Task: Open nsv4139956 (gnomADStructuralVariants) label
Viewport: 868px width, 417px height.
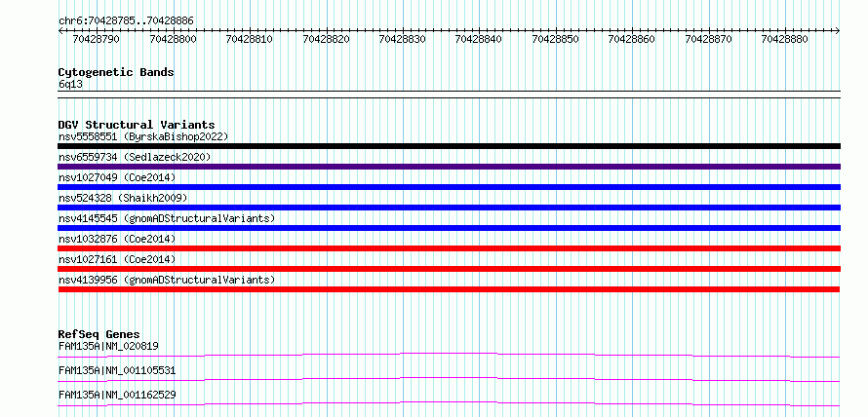Action: tap(167, 280)
